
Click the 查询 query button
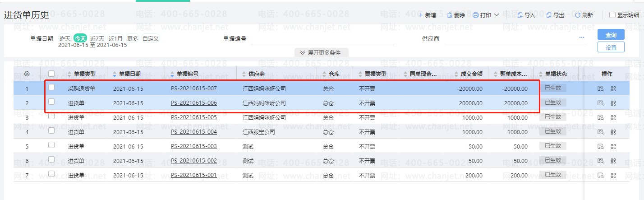click(x=611, y=35)
